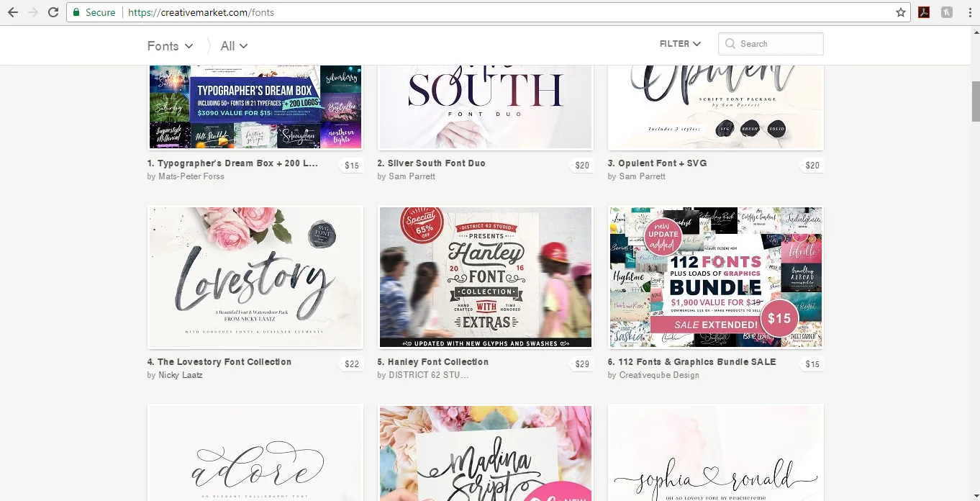
Task: Click title The Lovestory Font Collection
Action: click(219, 362)
